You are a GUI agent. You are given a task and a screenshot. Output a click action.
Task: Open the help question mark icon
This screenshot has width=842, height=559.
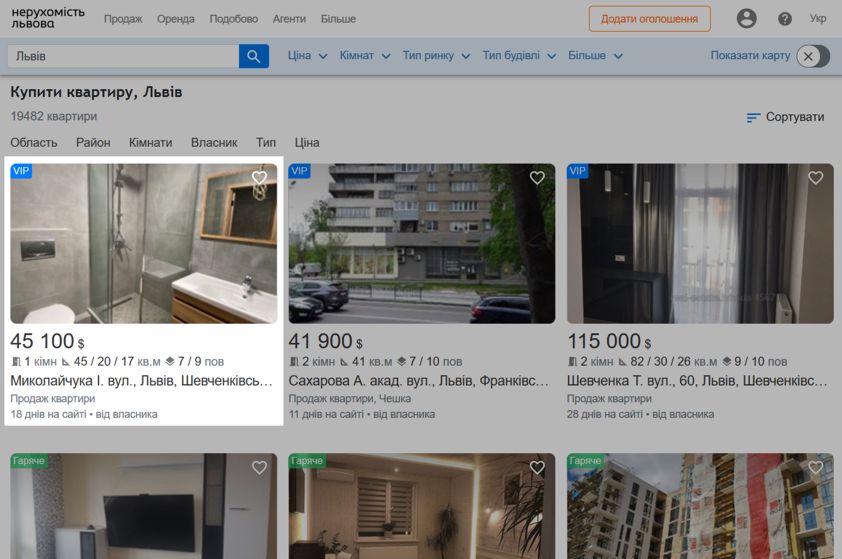[785, 19]
